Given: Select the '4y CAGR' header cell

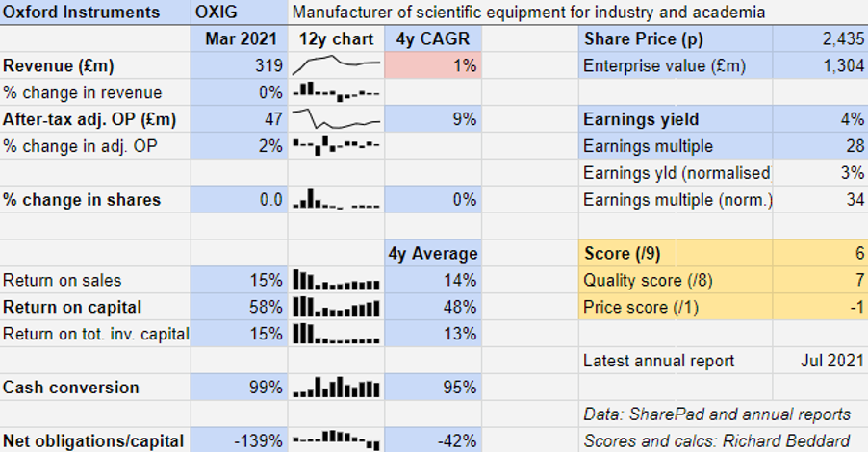Looking at the screenshot, I should point(433,38).
